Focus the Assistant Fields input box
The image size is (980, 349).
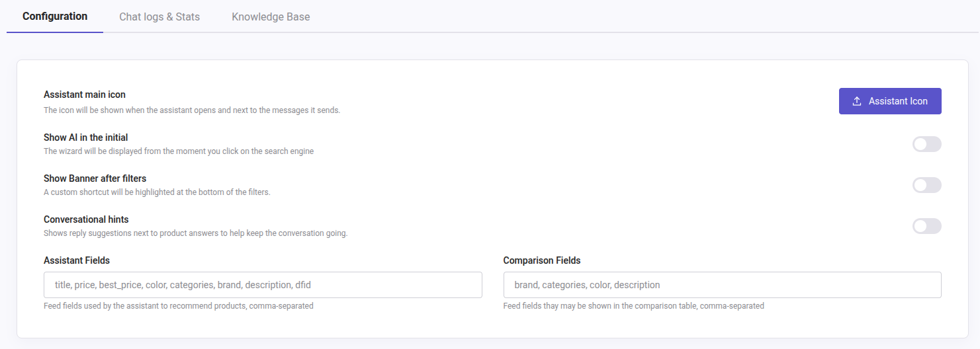pos(263,285)
